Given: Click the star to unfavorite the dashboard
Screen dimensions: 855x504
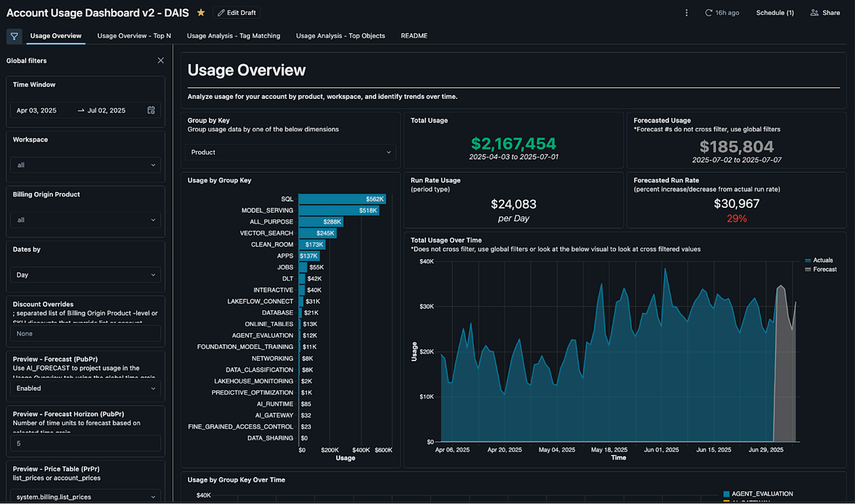Looking at the screenshot, I should (202, 12).
